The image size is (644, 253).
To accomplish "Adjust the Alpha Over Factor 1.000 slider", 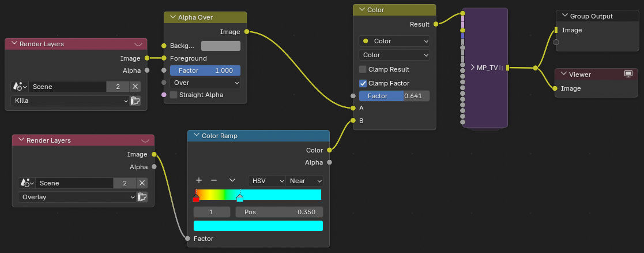I will [205, 70].
